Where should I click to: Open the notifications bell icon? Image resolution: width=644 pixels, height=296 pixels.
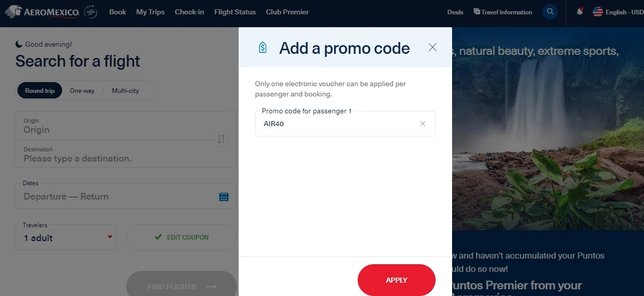(580, 11)
